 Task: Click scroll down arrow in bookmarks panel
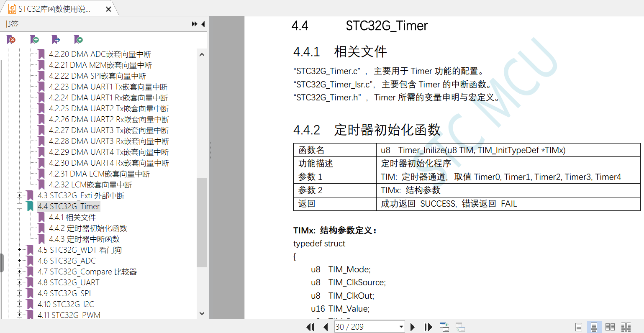(x=202, y=313)
